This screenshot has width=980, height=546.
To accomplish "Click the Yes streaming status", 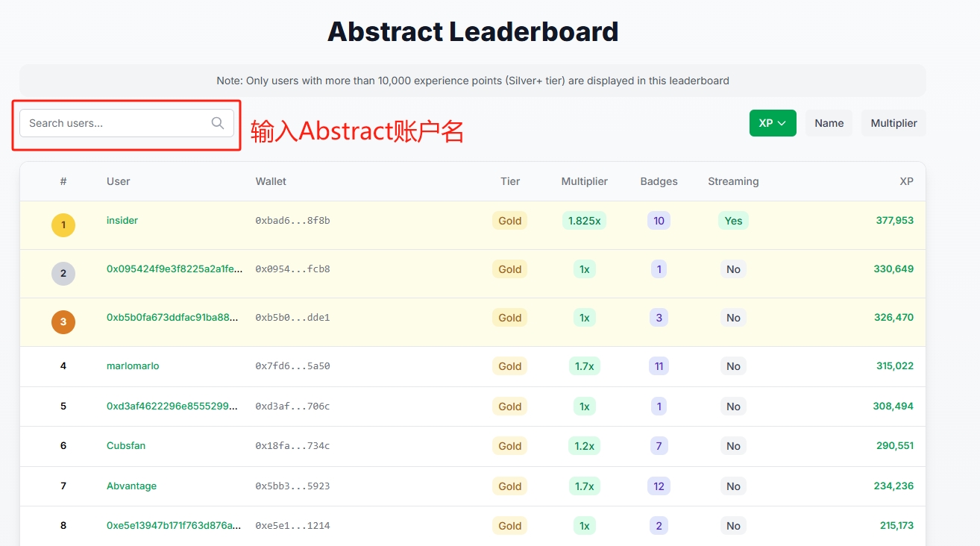I will [733, 221].
